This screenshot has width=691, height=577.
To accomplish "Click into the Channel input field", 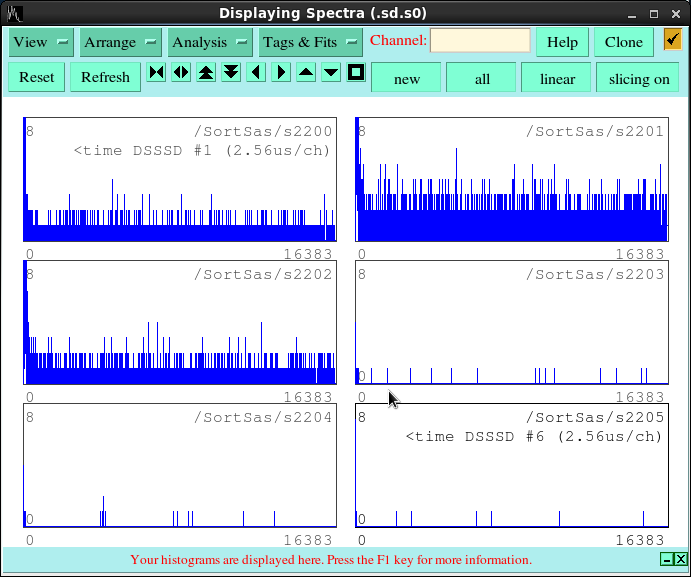I will pos(480,41).
